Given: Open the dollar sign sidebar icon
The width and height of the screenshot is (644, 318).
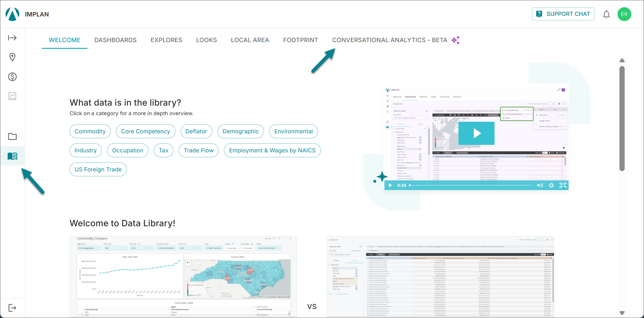Looking at the screenshot, I should tap(12, 77).
